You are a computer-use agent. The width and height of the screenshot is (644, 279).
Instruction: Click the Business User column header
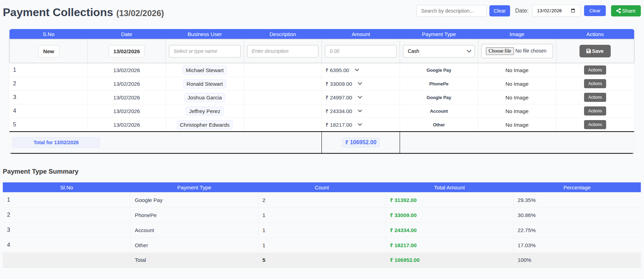tap(205, 34)
